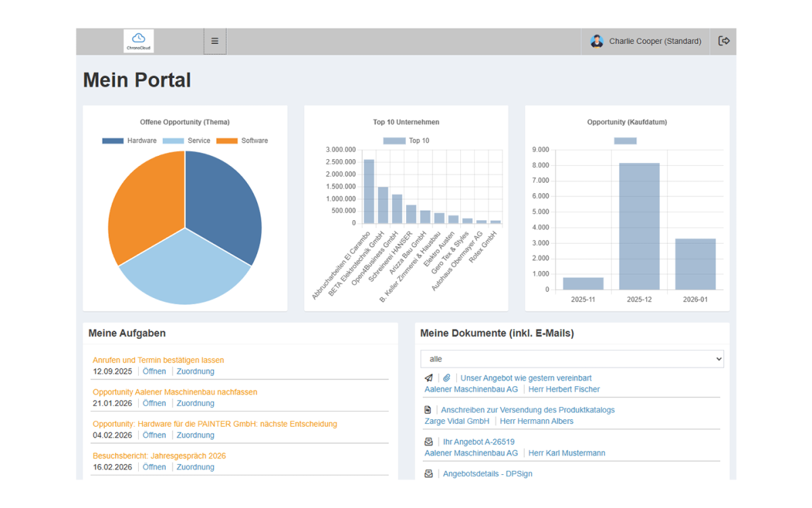Click document icon beside Anschreiben zur Versendung
The height and width of the screenshot is (508, 812).
(x=428, y=410)
